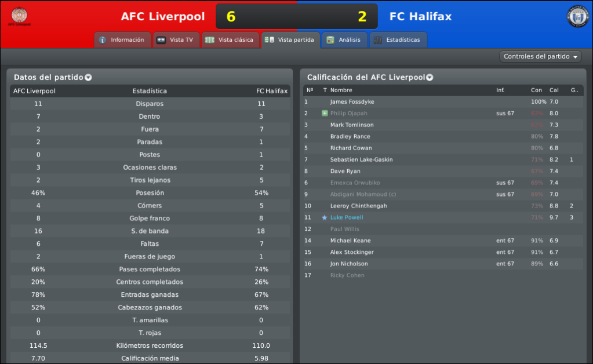
Task: Click the Análisis tab icon
Action: click(330, 40)
